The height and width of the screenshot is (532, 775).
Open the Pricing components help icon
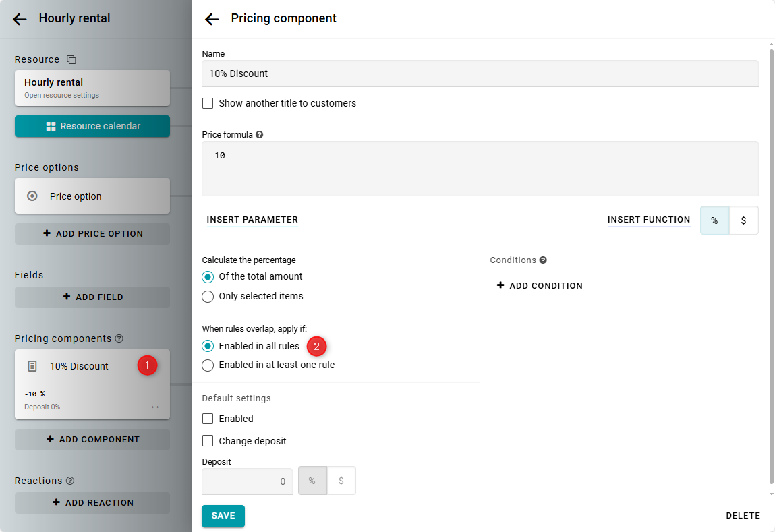119,338
